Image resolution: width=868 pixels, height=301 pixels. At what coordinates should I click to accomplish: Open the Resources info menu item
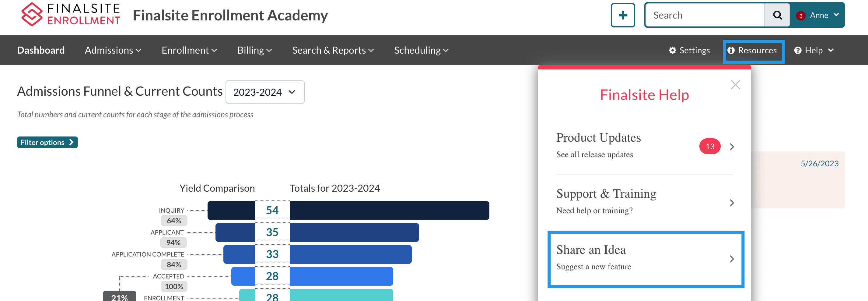tap(753, 50)
